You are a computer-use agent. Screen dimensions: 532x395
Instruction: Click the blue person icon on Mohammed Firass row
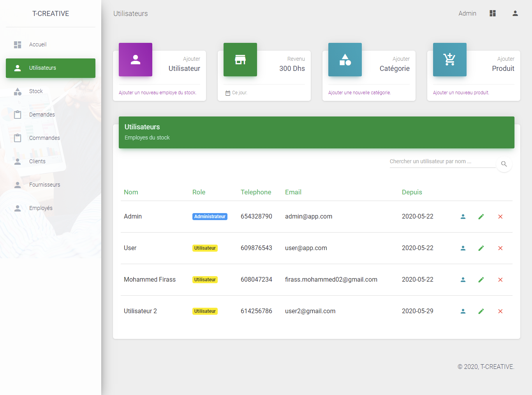[x=463, y=279]
